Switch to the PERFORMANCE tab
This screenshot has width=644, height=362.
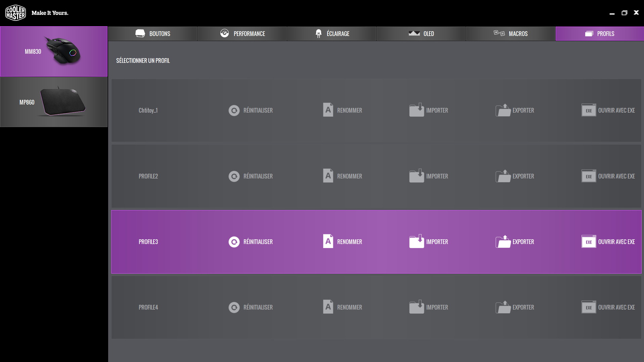[242, 34]
